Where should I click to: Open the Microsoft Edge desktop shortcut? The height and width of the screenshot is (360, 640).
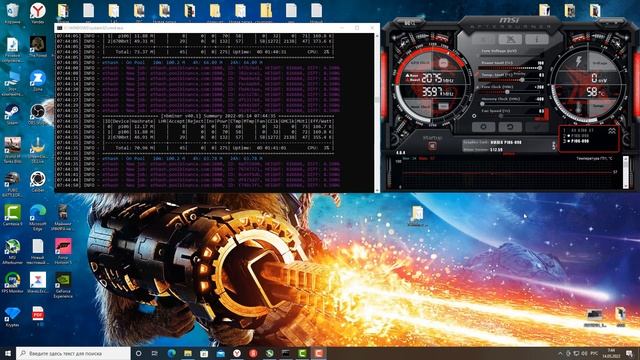(x=38, y=217)
